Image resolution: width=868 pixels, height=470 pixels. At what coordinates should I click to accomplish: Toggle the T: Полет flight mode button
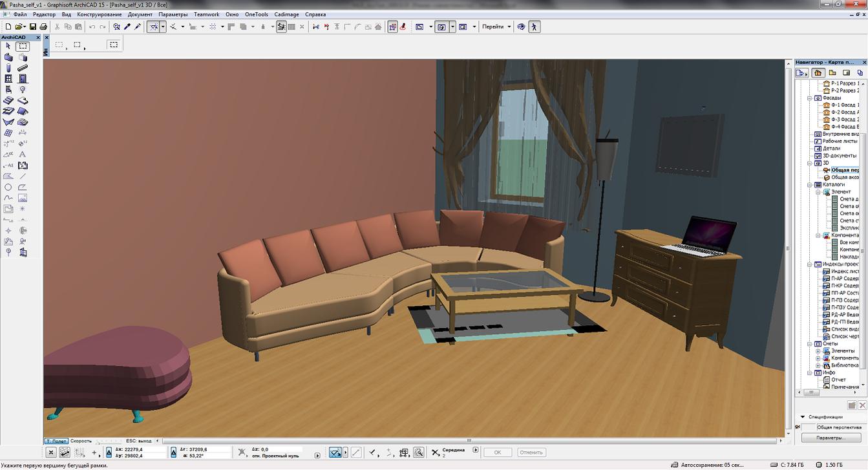(x=56, y=441)
